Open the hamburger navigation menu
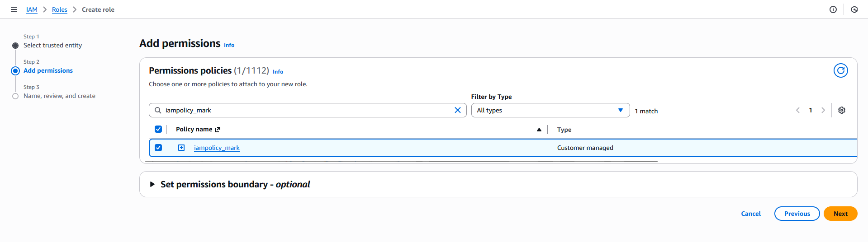Viewport: 868px width, 242px height. pos(14,9)
